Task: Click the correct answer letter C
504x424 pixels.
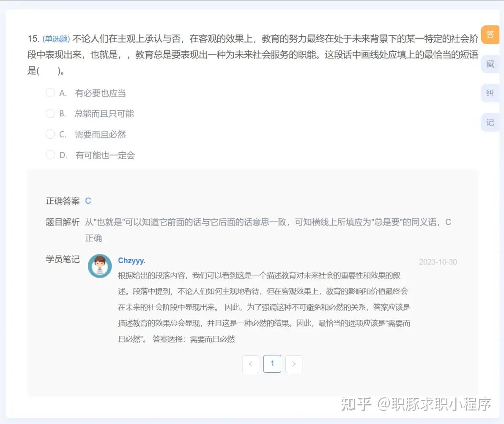Action: coord(88,201)
